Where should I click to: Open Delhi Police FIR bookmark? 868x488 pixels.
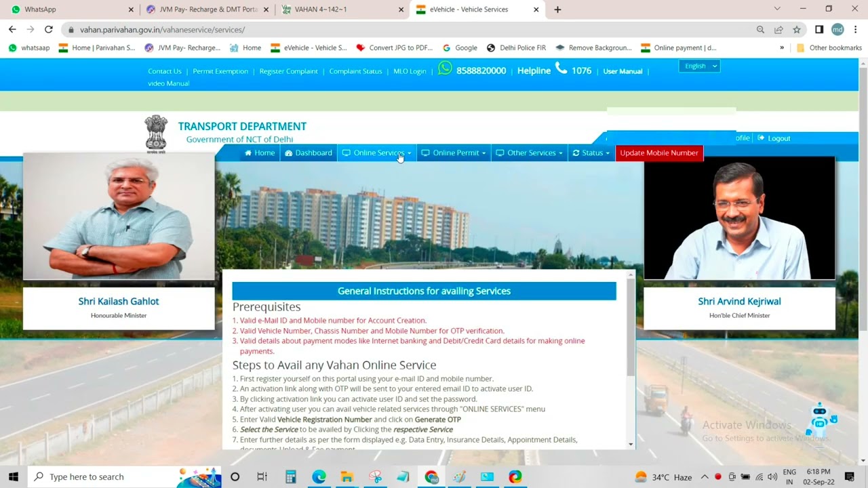coord(516,48)
